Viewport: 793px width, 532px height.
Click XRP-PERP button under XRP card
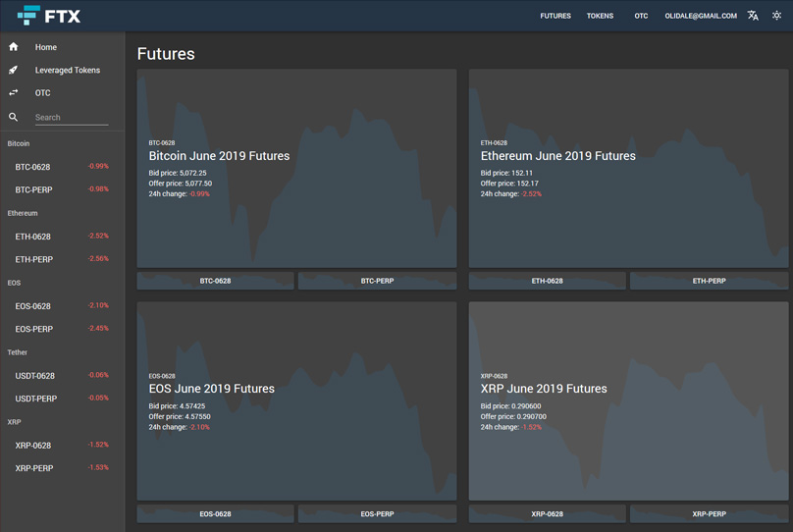710,513
